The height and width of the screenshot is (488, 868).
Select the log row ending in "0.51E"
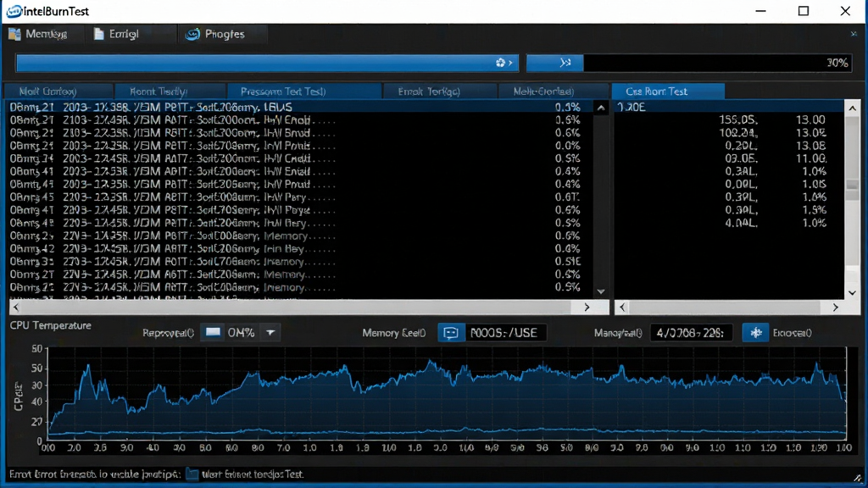299,262
